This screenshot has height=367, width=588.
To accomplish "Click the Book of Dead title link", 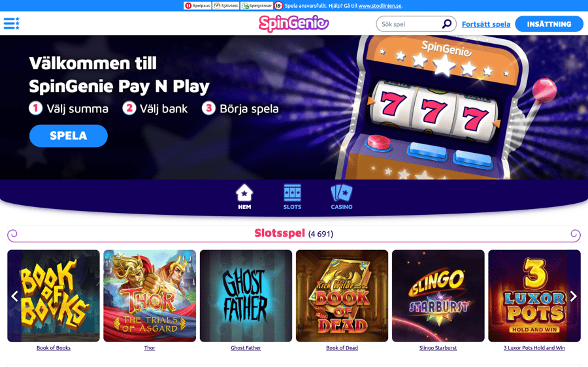I will point(342,348).
